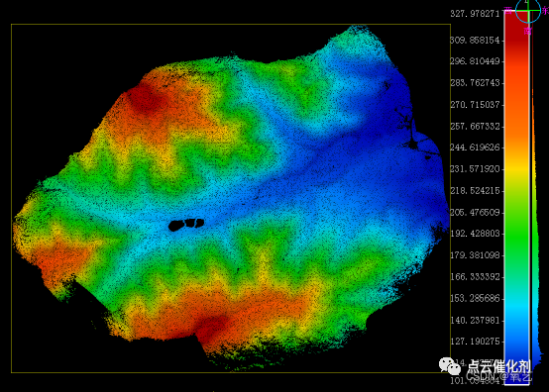Viewport: 549px width, 392px height.
Task: Select the 231.571920 legend value
Action: 475,169
